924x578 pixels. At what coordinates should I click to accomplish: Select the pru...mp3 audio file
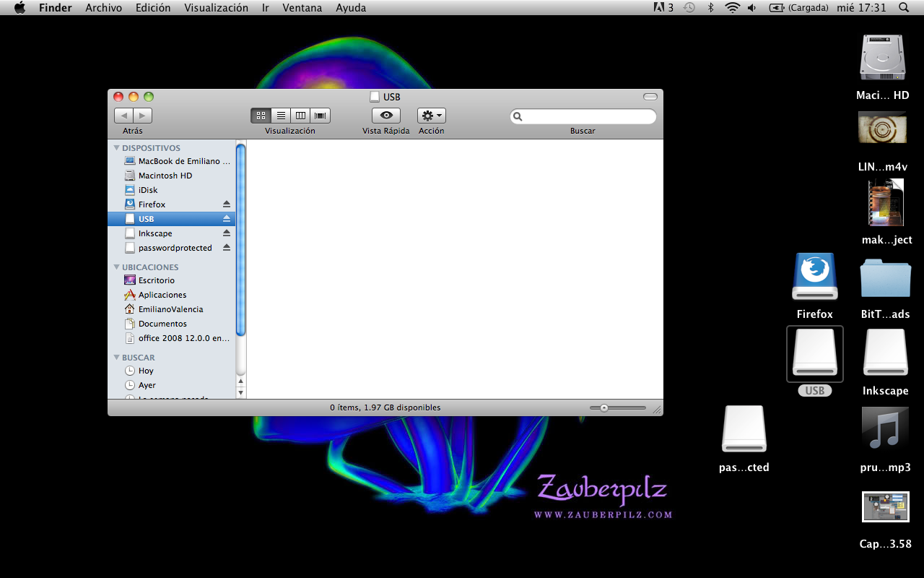[x=885, y=429]
